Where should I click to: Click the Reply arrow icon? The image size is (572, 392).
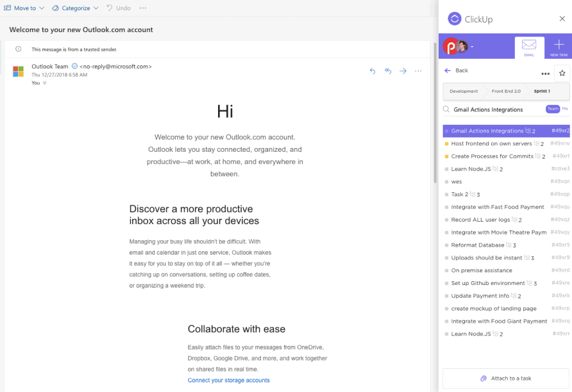tap(373, 71)
